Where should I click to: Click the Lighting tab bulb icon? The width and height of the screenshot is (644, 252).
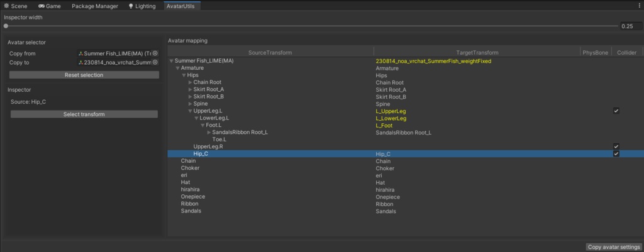tap(131, 6)
